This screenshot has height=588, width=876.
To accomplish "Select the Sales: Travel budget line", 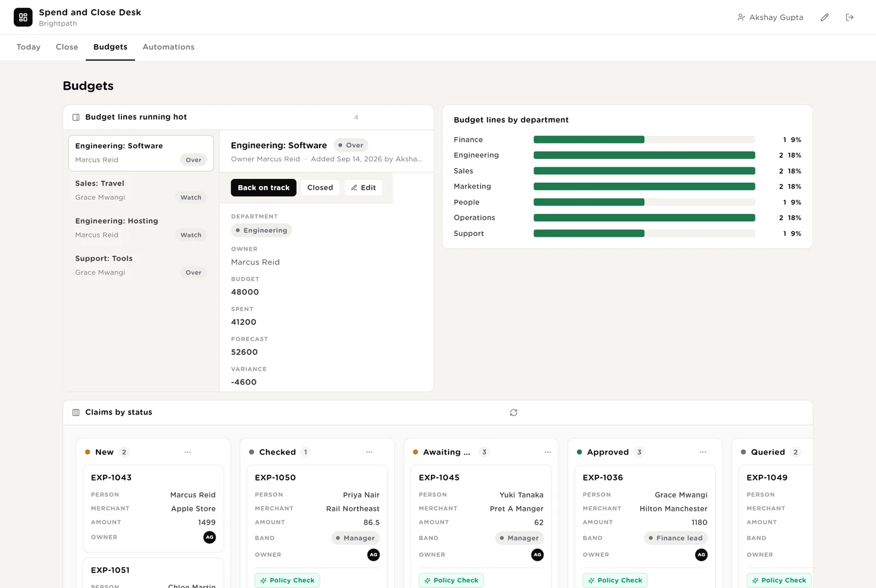I will click(141, 191).
